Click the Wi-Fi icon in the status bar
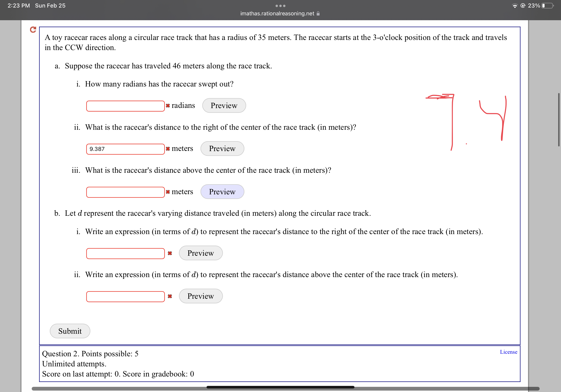 click(x=515, y=5)
